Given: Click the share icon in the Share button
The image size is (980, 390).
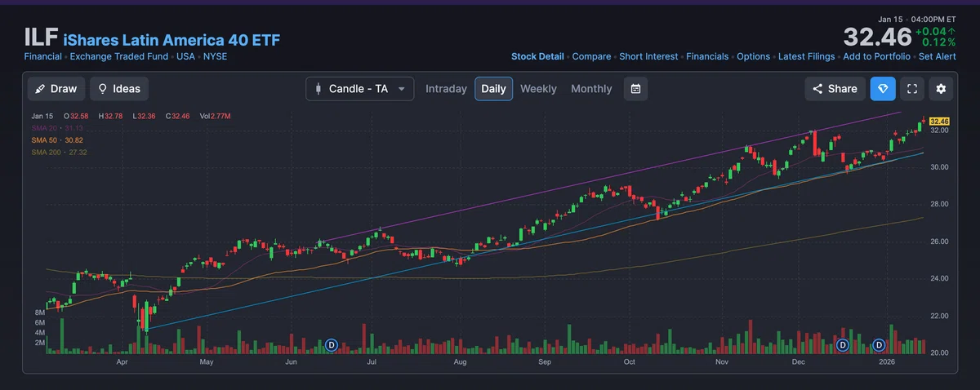Looking at the screenshot, I should click(818, 89).
